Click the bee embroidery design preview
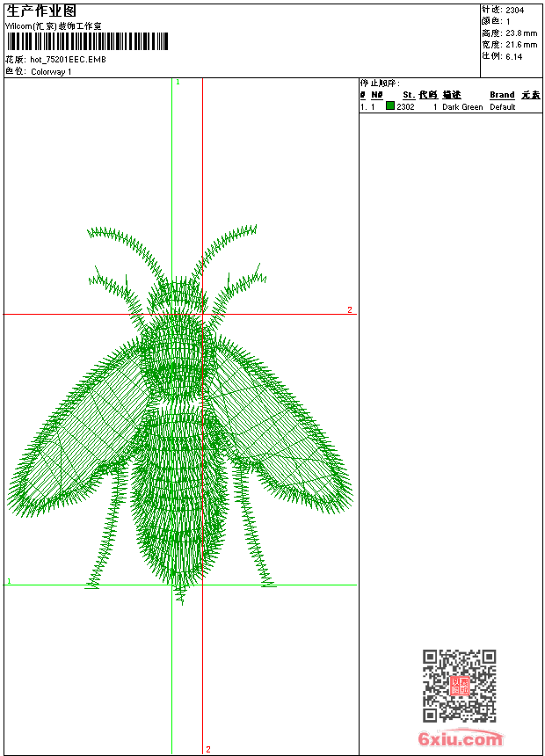Image resolution: width=545 pixels, height=756 pixels. 180,413
